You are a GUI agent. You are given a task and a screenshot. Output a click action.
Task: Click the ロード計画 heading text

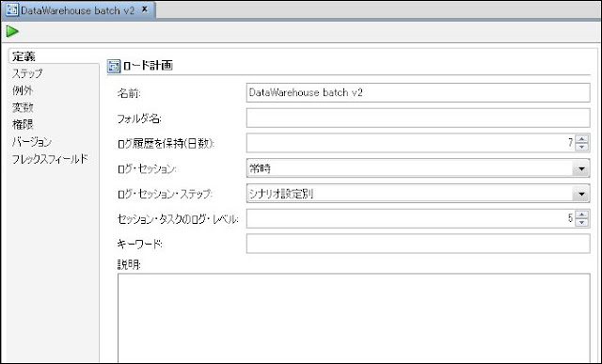point(148,66)
